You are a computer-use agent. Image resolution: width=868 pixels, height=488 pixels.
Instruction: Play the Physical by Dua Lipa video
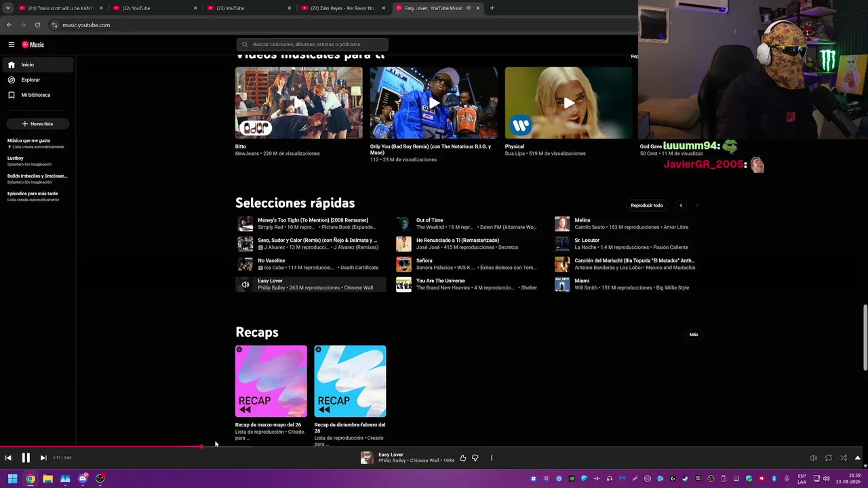(x=568, y=102)
